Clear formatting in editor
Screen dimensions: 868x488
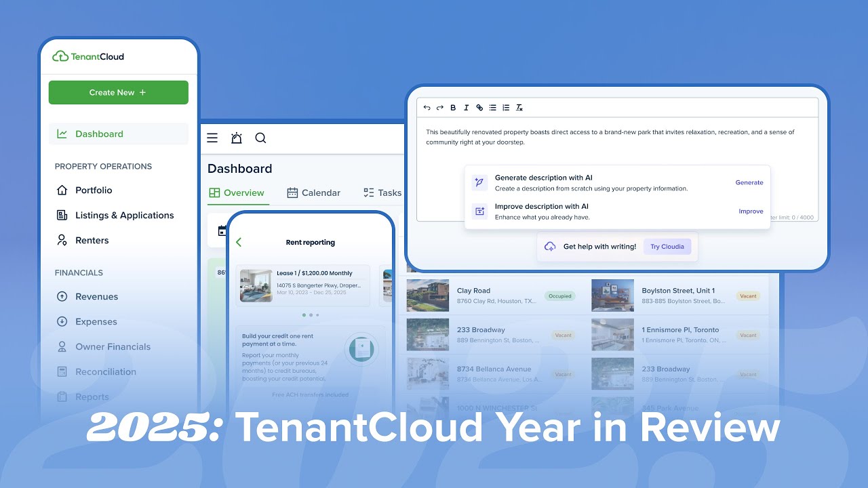(519, 108)
